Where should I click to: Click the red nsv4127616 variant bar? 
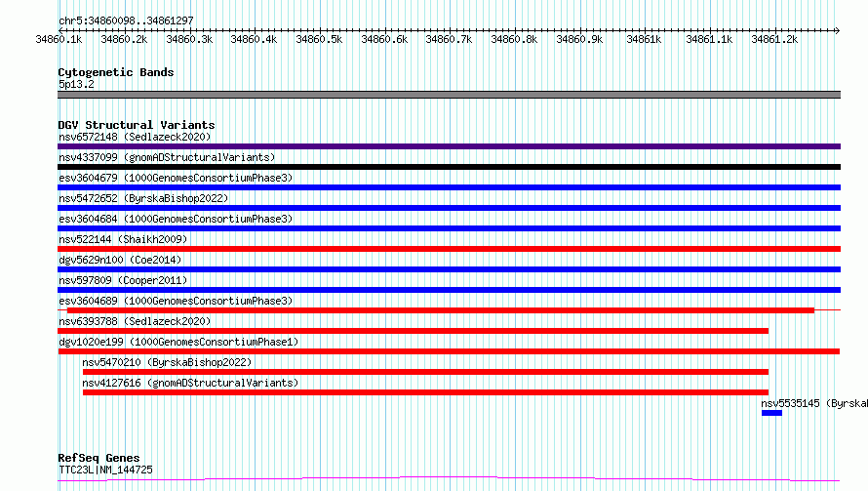click(425, 392)
